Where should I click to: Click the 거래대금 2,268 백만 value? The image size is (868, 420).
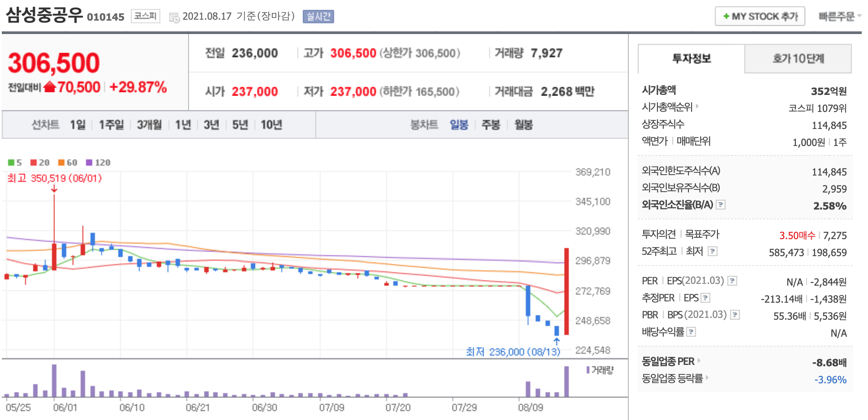pos(567,92)
